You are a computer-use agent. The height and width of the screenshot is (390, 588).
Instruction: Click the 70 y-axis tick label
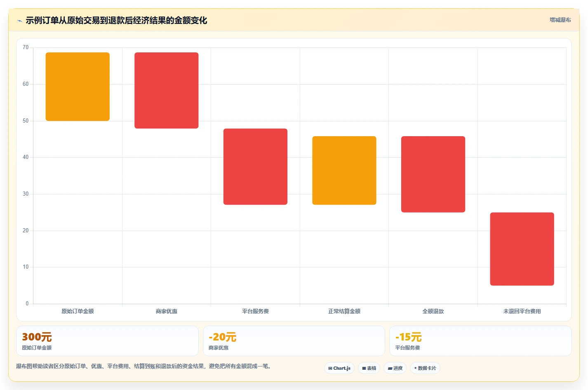coord(26,47)
